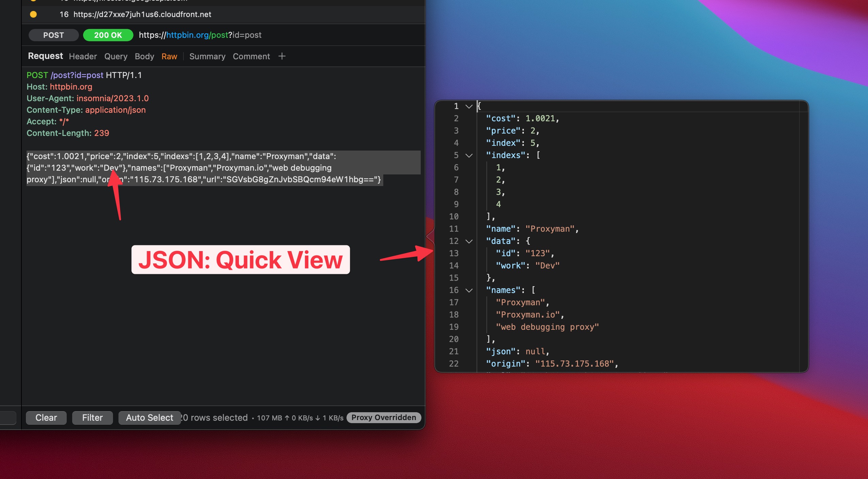This screenshot has width=868, height=479.
Task: Click the "json": null line
Action: click(518, 352)
